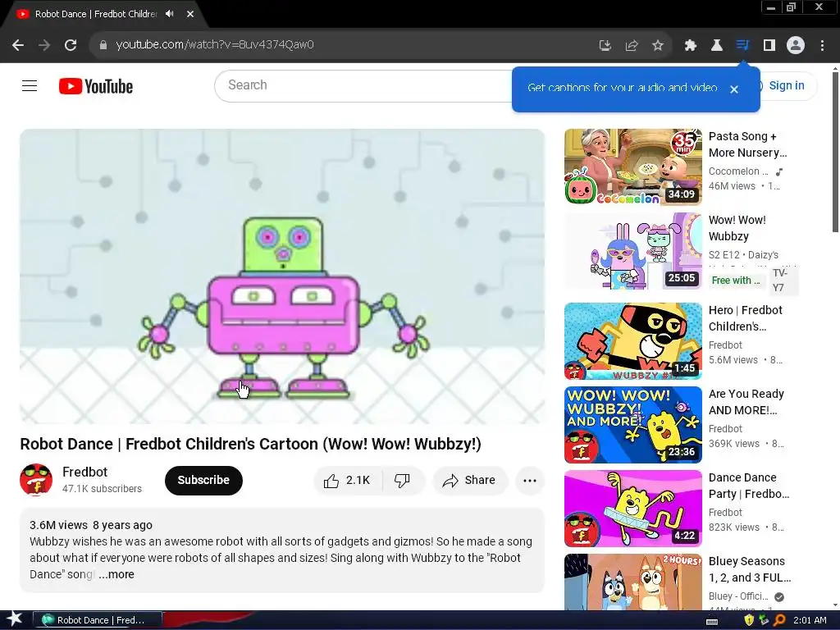Like the video with thumbs up
The width and height of the screenshot is (840, 630).
347,481
